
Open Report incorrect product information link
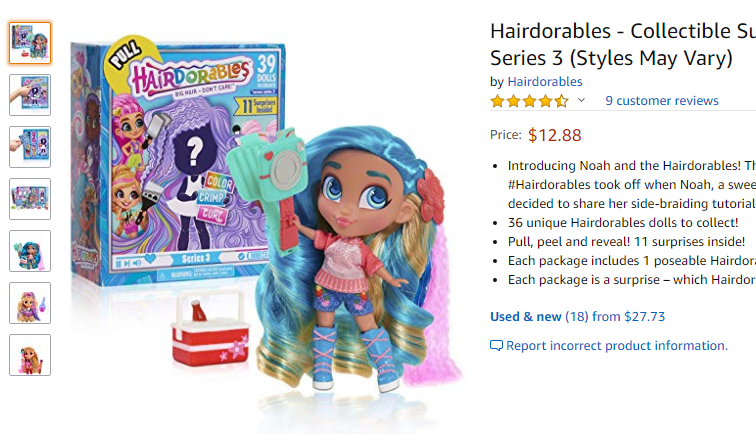pos(617,346)
